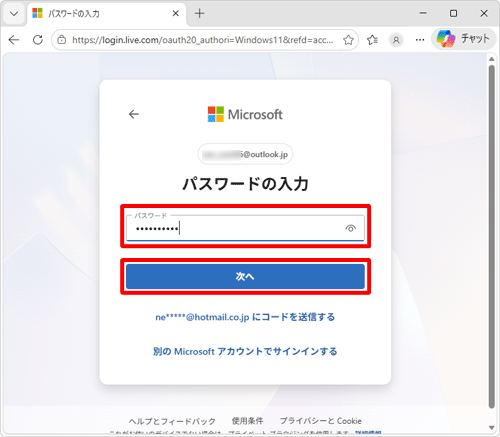Open the tab search dropdown arrow
Image resolution: width=500 pixels, height=437 pixels.
[14, 14]
